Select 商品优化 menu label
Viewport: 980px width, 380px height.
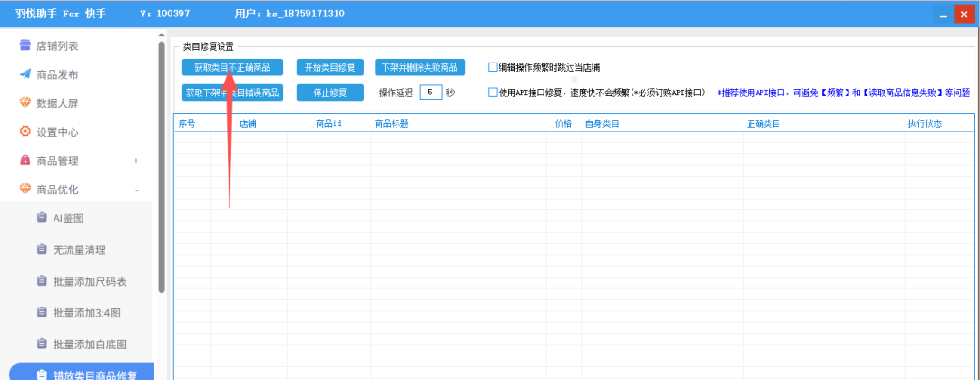[57, 190]
